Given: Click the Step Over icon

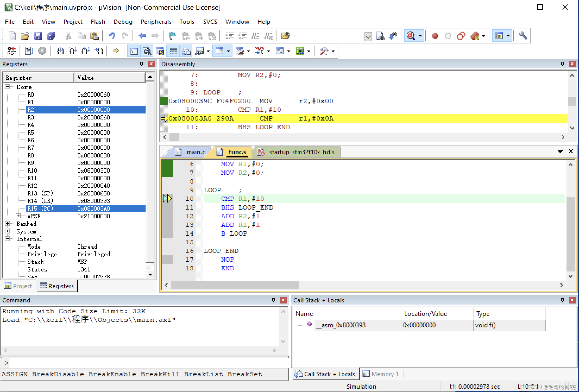Looking at the screenshot, I should 73,51.
